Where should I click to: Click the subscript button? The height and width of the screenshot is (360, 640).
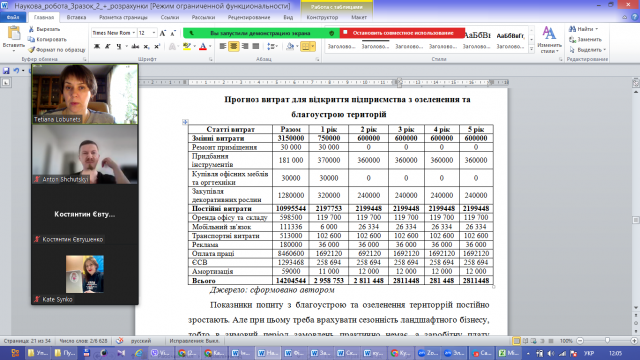click(146, 47)
